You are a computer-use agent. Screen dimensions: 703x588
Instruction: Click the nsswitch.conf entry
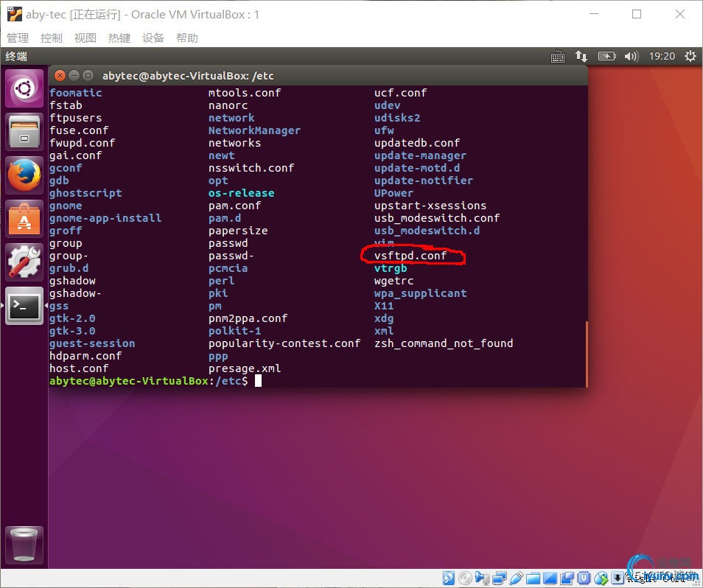pos(251,168)
